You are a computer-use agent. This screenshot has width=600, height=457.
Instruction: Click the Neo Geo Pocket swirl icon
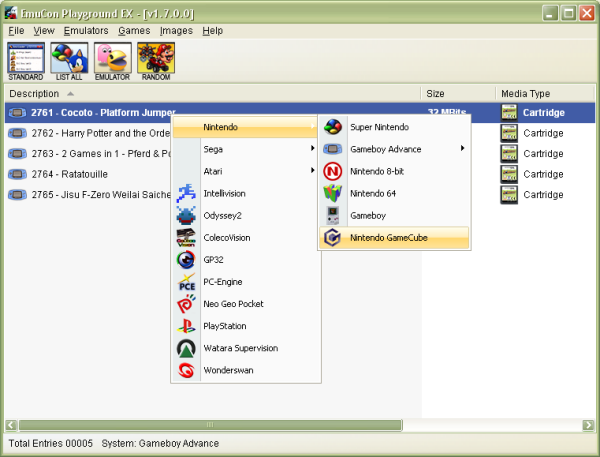tap(186, 304)
